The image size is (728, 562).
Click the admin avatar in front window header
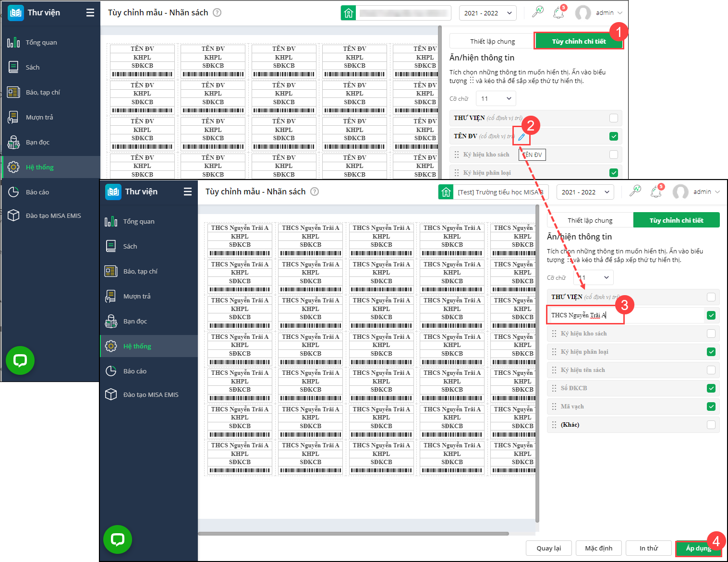click(680, 192)
